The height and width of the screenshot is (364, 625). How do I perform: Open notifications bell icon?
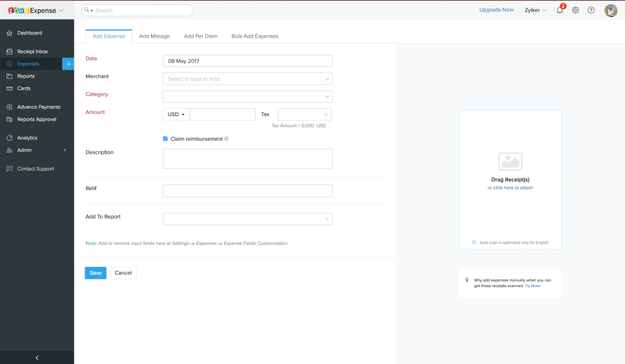click(560, 10)
